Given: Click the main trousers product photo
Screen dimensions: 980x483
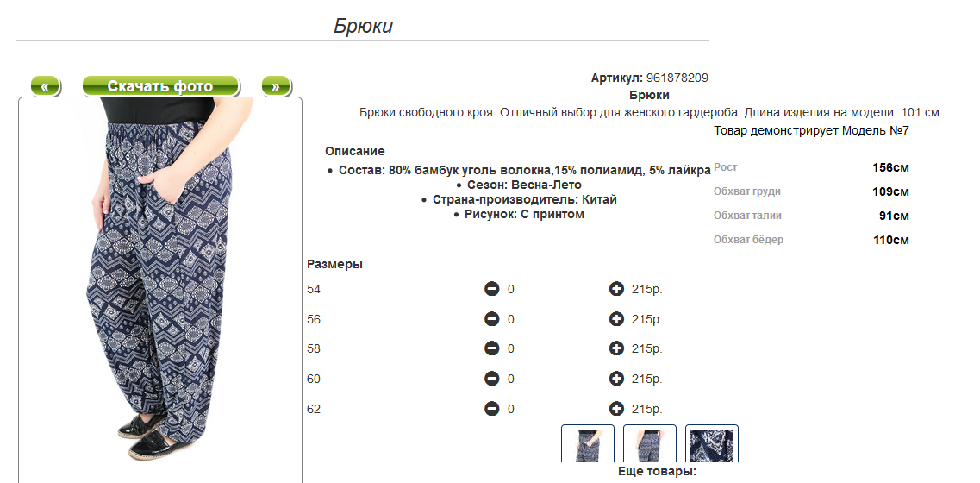Looking at the screenshot, I should [x=160, y=290].
